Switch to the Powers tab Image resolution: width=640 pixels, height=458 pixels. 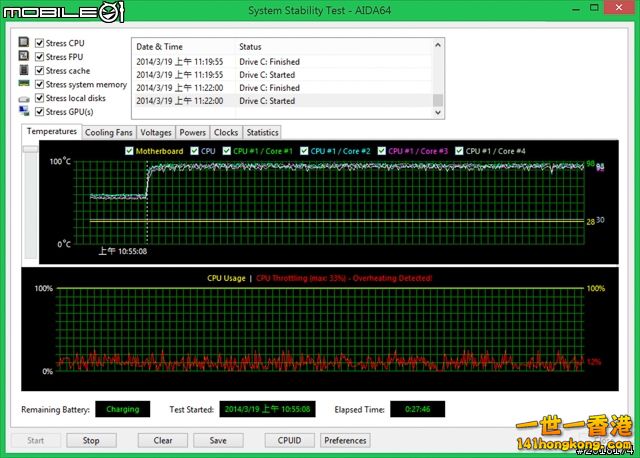coord(192,133)
